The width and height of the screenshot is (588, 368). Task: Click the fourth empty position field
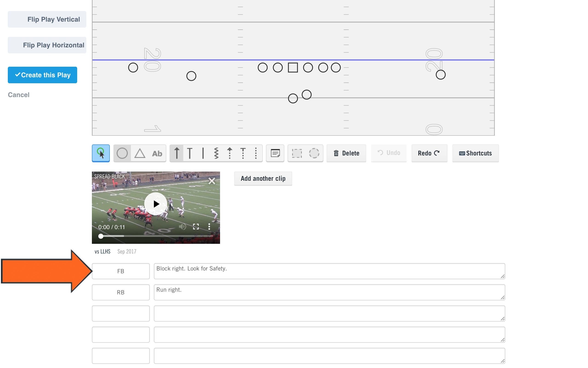[x=121, y=335]
